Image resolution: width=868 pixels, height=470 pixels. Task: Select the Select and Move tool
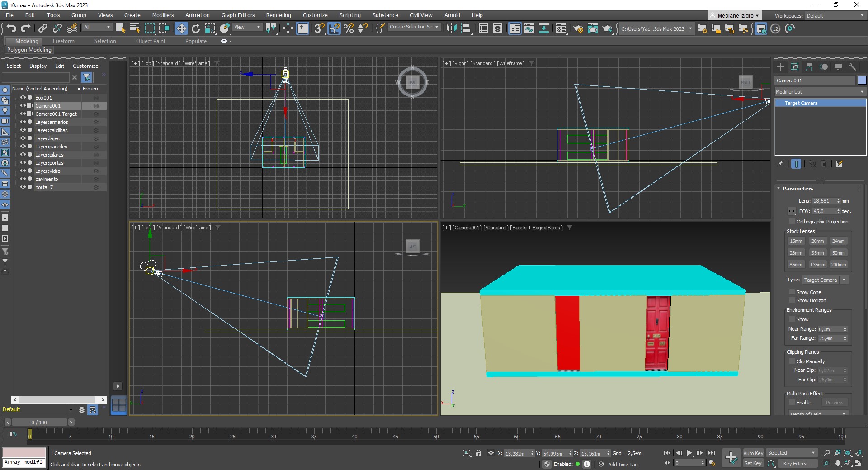(181, 28)
